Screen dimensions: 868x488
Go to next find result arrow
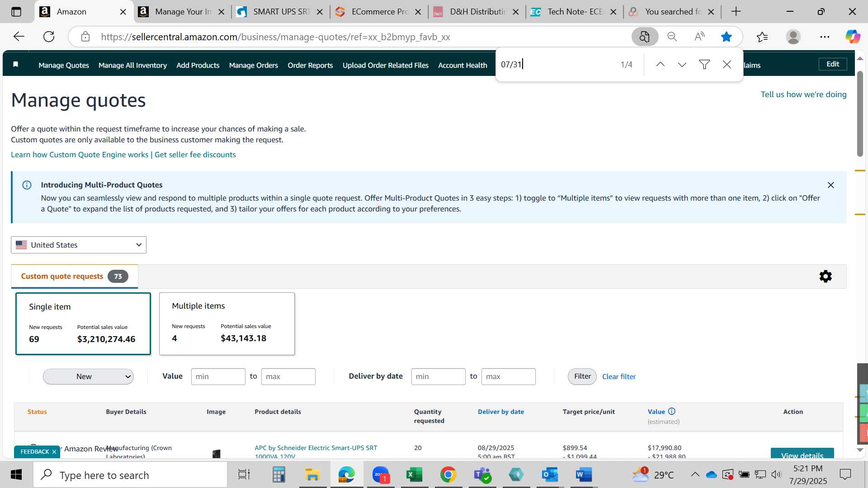[682, 65]
